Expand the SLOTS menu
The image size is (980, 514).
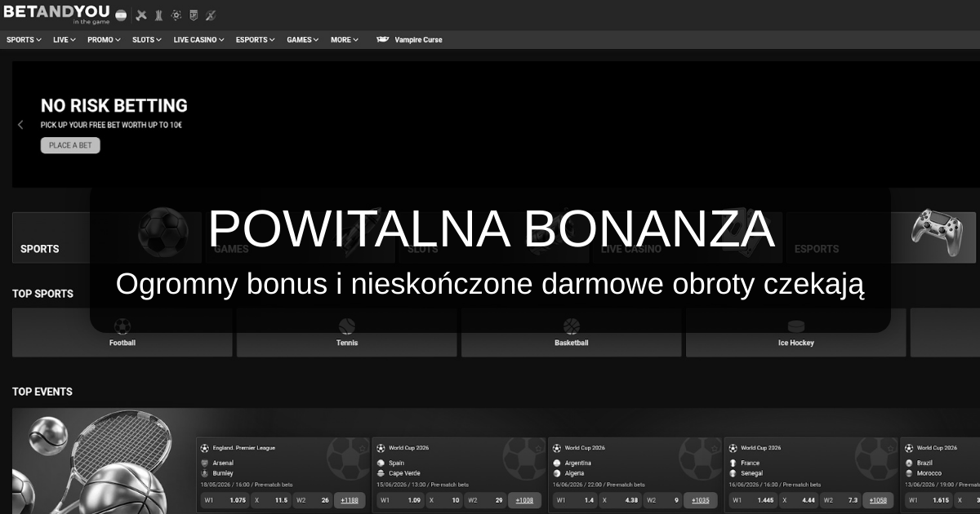pos(147,40)
